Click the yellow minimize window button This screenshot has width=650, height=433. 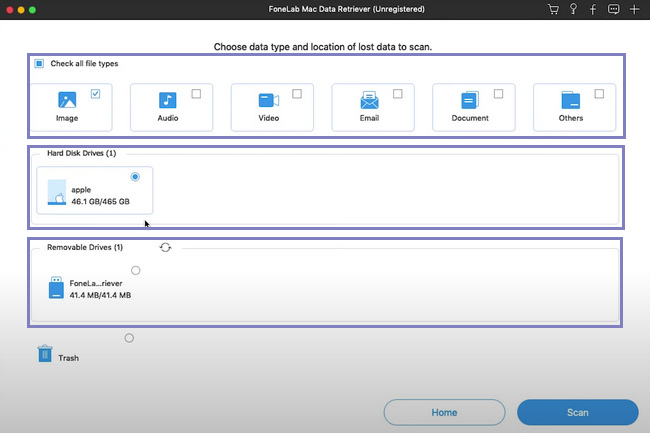coord(21,10)
